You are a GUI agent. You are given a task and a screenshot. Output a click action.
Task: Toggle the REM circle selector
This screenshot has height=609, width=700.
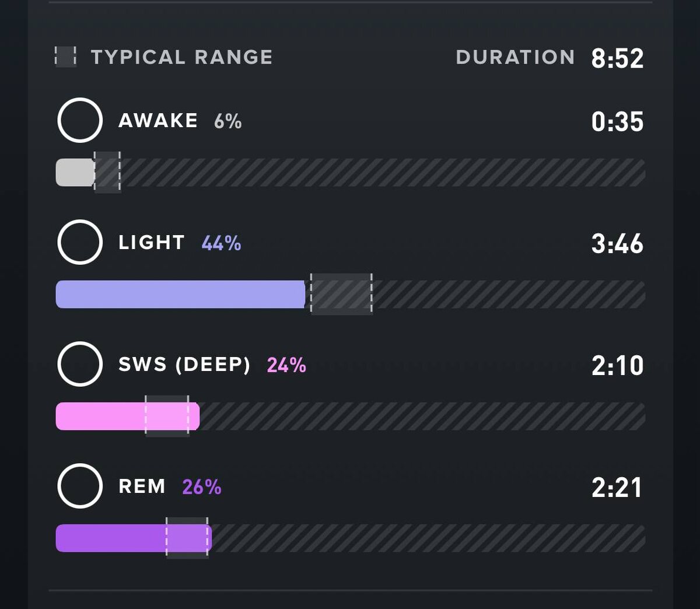(x=80, y=486)
